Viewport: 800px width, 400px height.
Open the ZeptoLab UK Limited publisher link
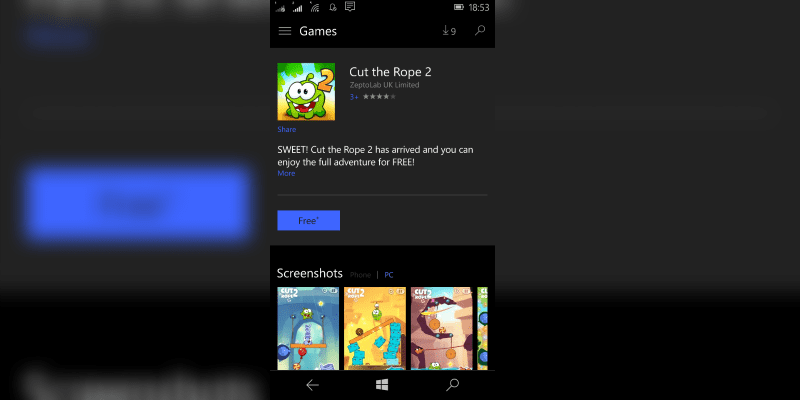pyautogui.click(x=384, y=85)
